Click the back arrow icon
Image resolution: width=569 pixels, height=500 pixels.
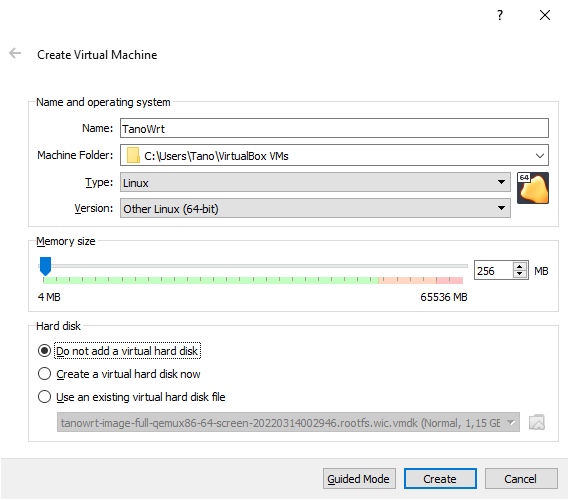click(15, 53)
